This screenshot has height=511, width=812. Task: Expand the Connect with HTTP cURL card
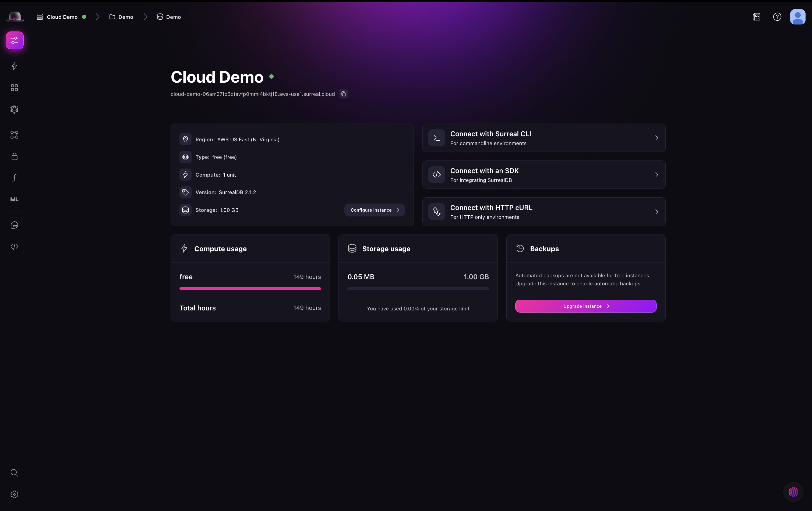[x=543, y=212]
